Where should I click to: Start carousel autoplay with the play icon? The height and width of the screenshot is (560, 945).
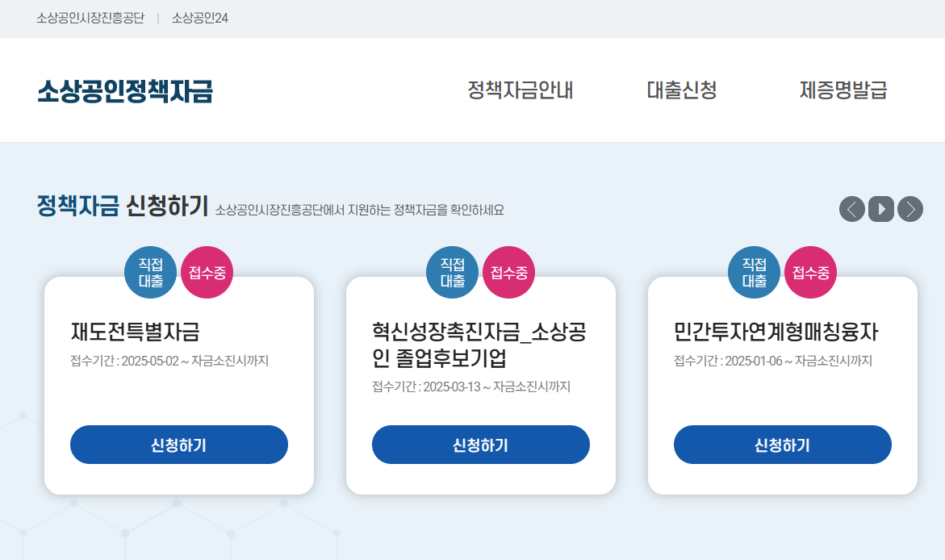click(x=880, y=210)
